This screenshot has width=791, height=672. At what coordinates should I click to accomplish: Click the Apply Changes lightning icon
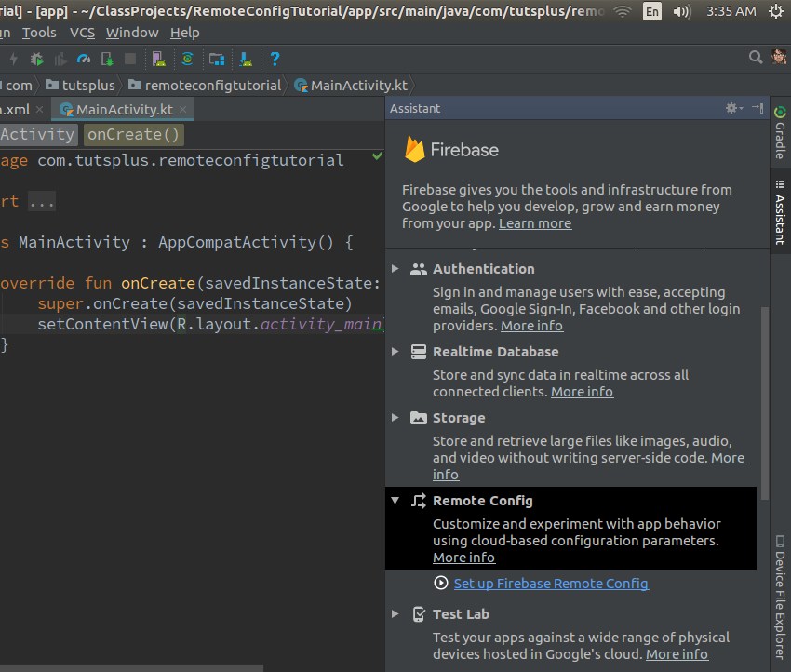(14, 59)
